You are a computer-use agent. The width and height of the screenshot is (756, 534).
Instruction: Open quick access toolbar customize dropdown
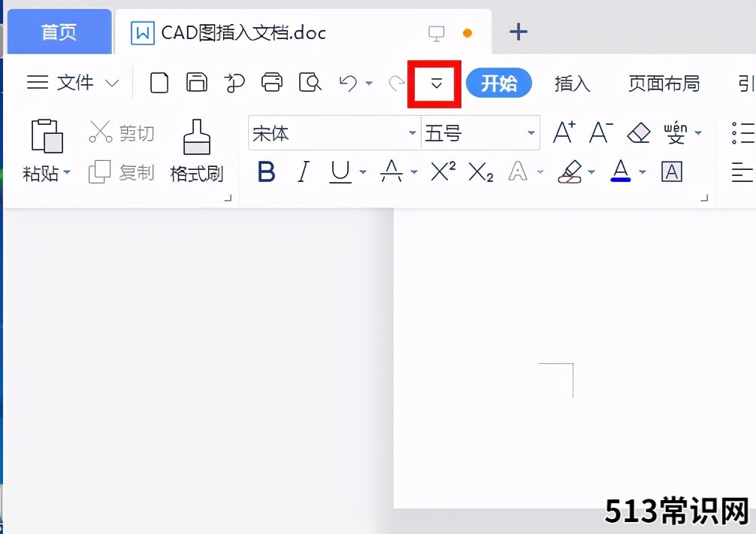[437, 84]
